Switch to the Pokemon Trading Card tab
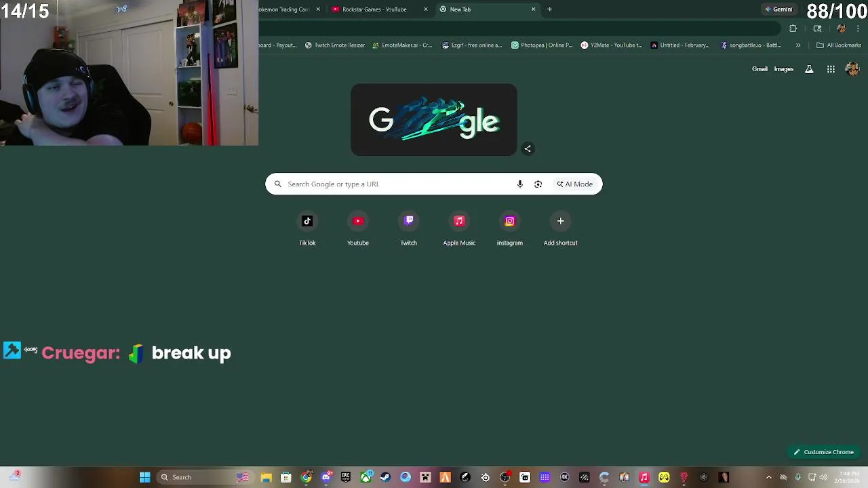868x488 pixels. point(284,9)
